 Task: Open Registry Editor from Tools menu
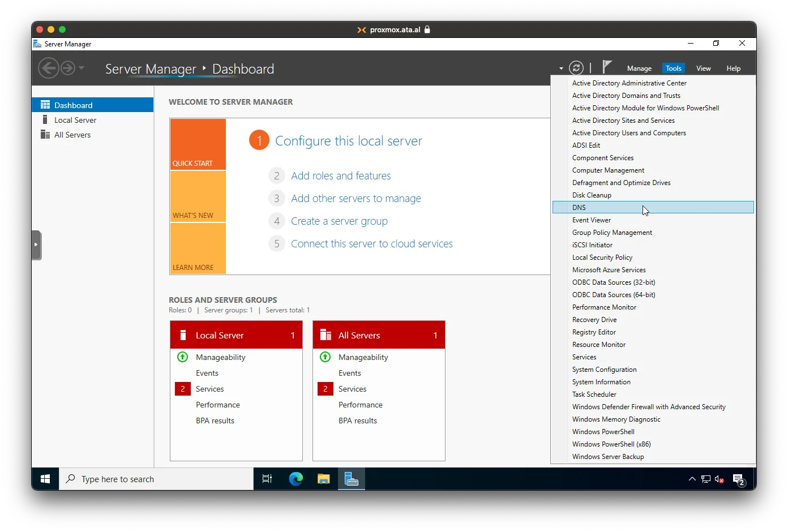coord(653,332)
